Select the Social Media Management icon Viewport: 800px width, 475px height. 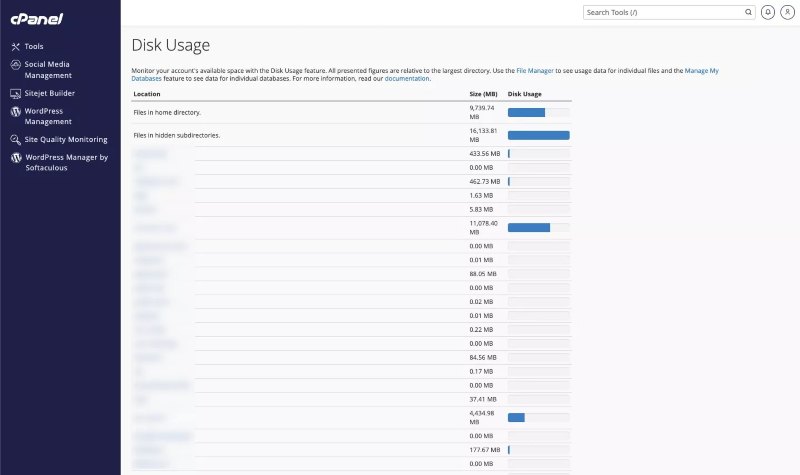coord(16,64)
